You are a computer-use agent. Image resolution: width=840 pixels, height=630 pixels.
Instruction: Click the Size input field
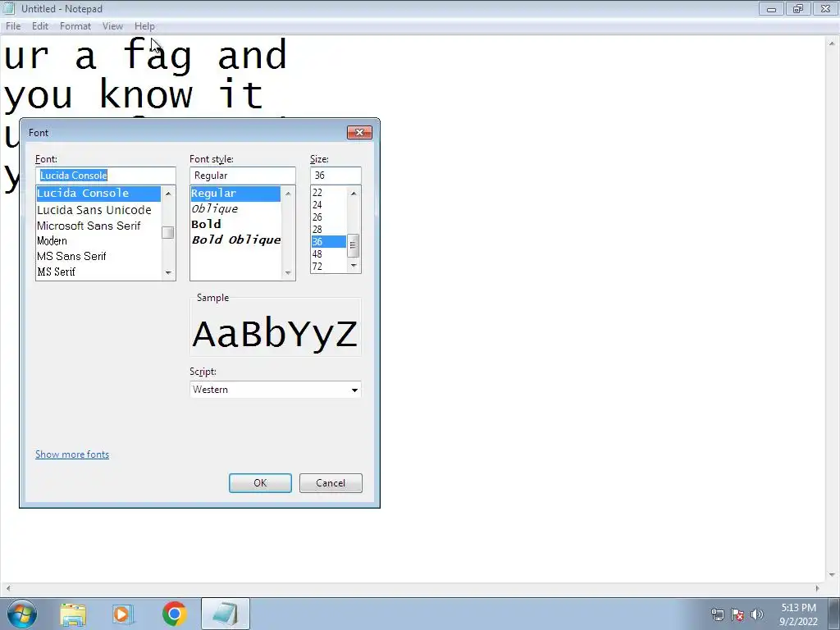[x=336, y=176]
